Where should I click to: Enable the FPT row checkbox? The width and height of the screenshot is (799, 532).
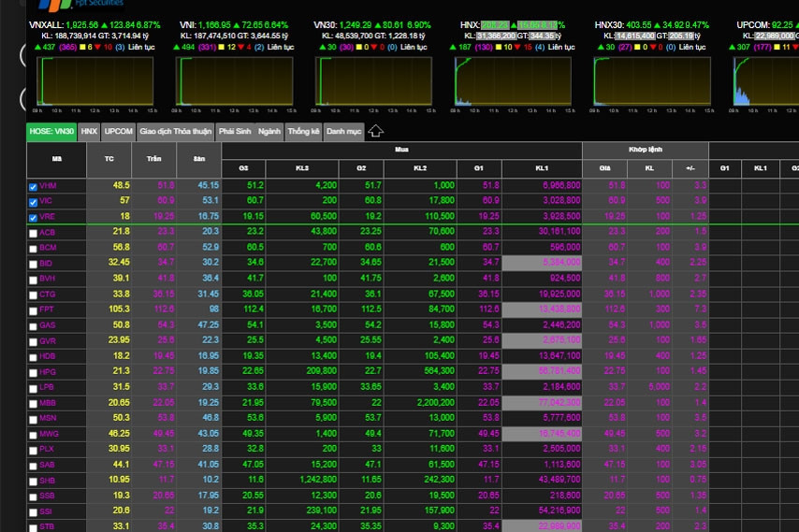click(x=34, y=309)
